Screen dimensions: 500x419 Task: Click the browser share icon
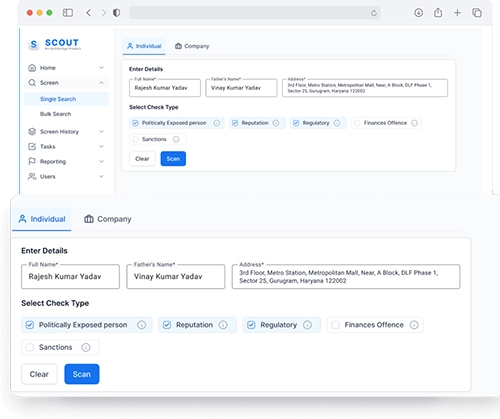(x=438, y=13)
